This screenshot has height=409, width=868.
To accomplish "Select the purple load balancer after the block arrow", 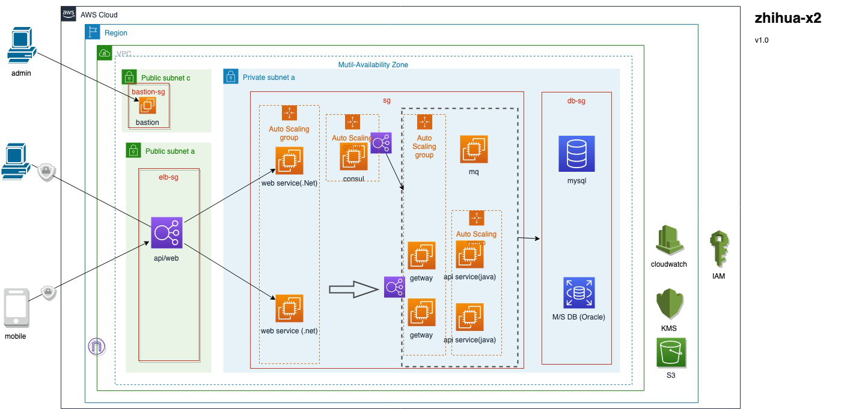I will 394,287.
